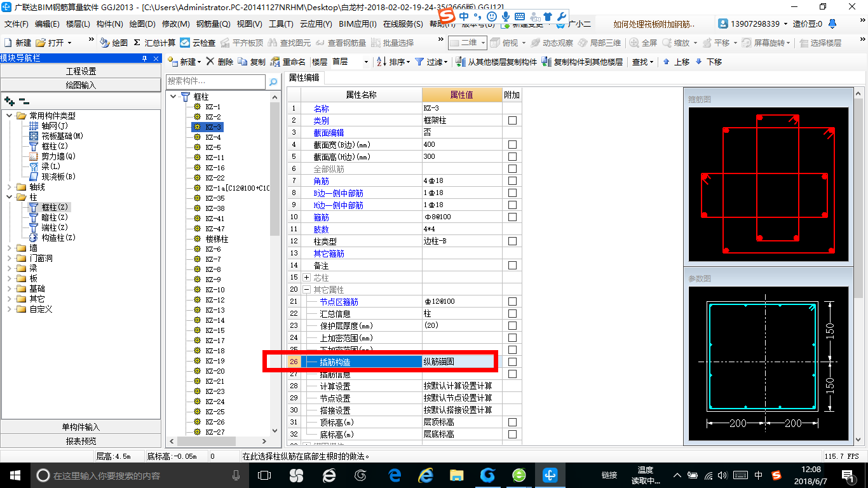Start 云检查 cloud check

(198, 43)
